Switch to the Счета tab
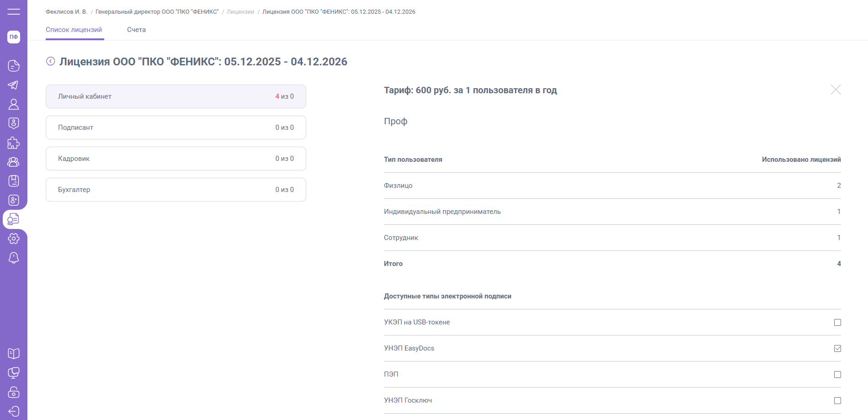 (136, 30)
